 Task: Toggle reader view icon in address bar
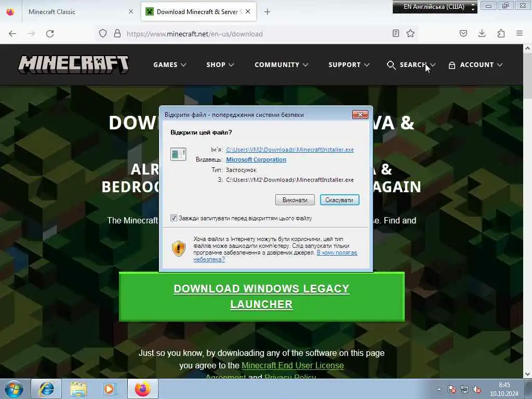pyautogui.click(x=395, y=33)
